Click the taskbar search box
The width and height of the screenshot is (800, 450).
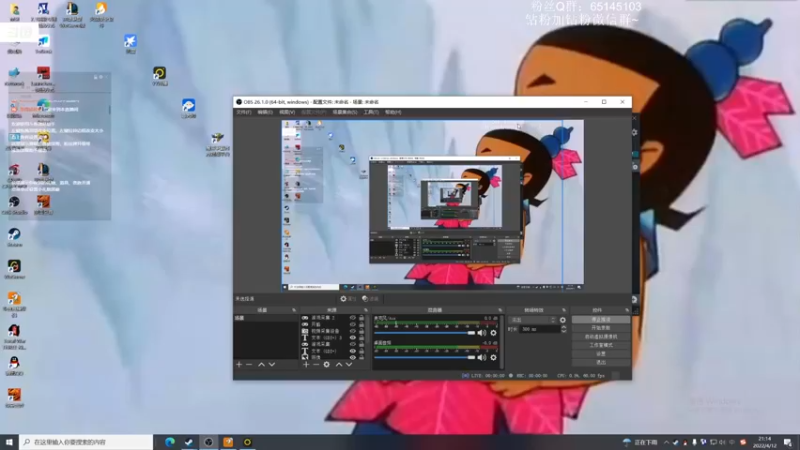[86, 442]
